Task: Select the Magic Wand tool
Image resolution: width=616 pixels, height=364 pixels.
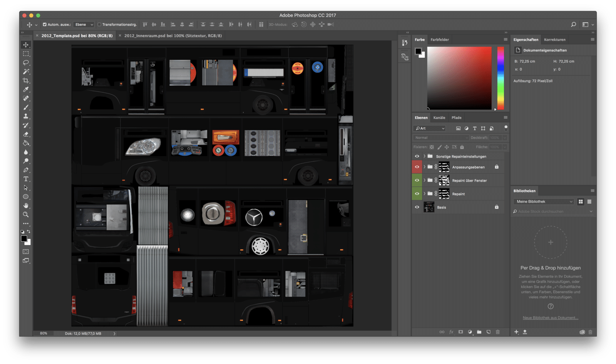Action: (26, 72)
